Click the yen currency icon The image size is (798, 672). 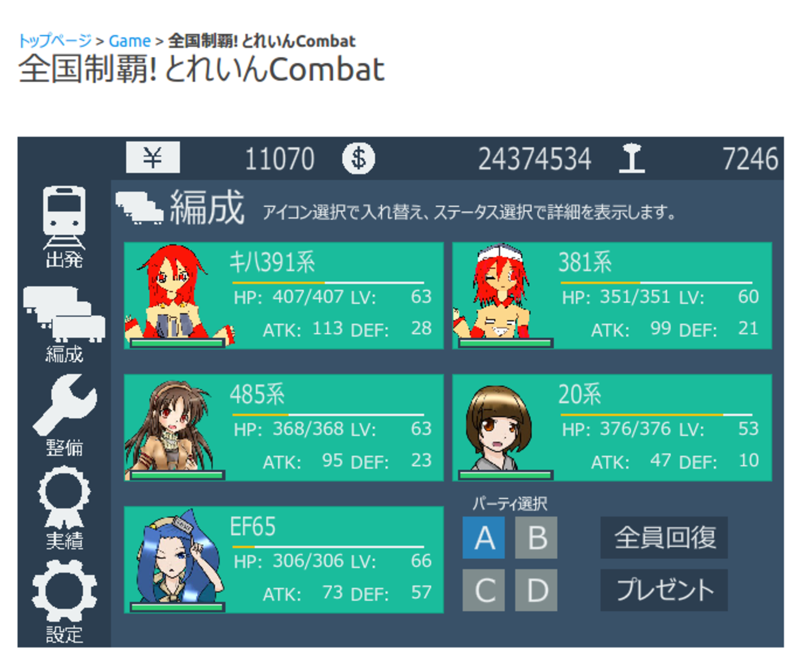153,158
